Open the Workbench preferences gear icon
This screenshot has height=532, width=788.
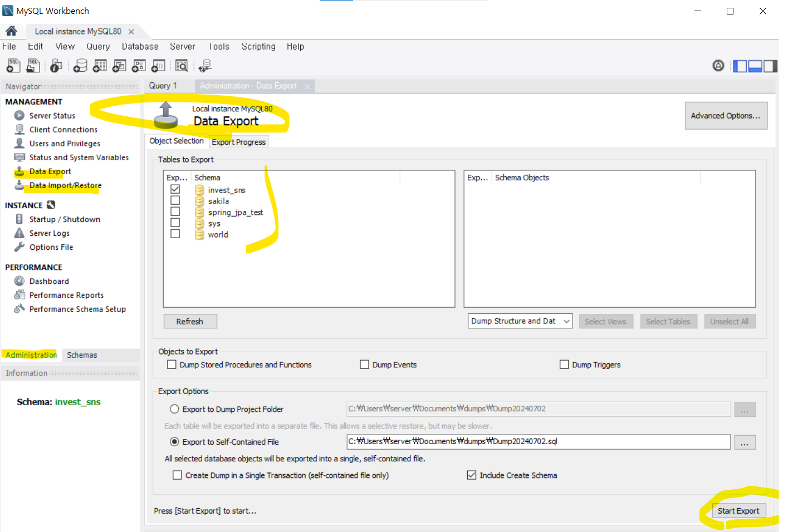point(718,66)
